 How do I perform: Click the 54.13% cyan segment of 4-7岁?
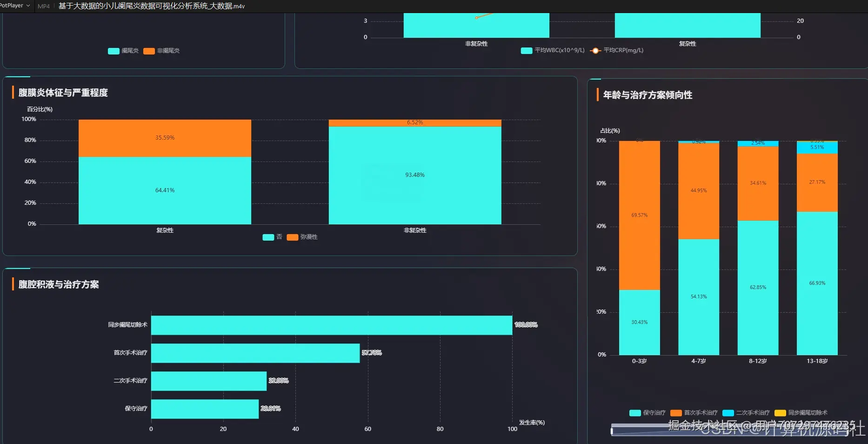(x=699, y=297)
